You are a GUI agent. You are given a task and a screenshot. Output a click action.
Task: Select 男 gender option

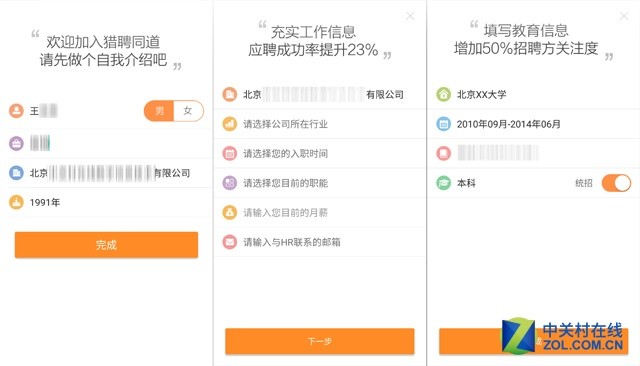point(159,111)
